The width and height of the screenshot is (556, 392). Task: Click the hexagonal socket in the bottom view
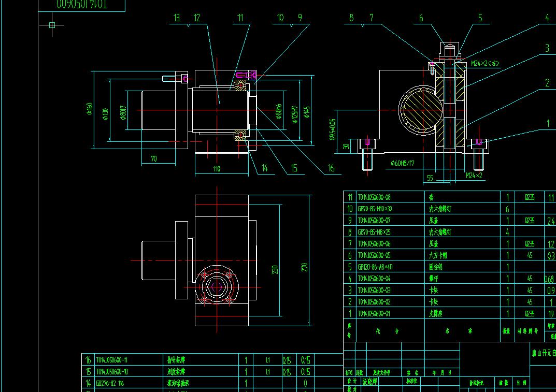(217, 286)
